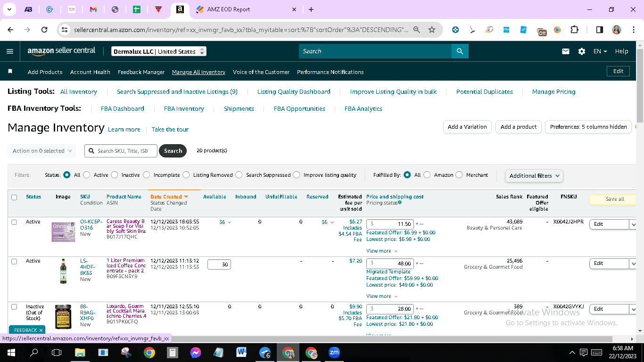Open Zoom from the taskbar

click(x=334, y=352)
